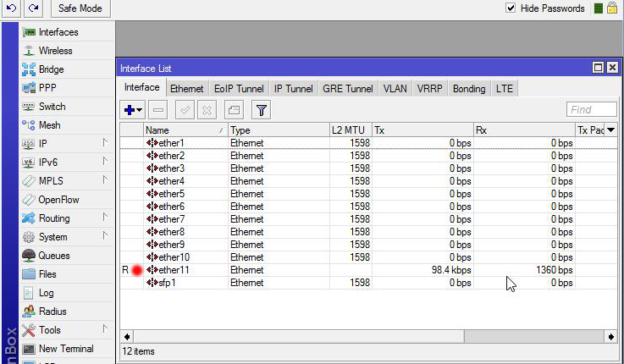Open New Terminal from sidebar
Viewport: 624px width, 364px height.
pos(66,349)
